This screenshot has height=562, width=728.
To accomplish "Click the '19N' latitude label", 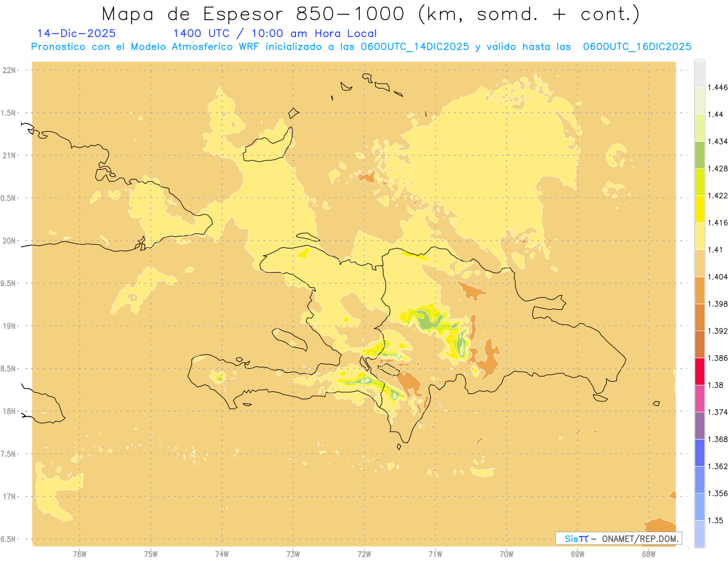I will coord(9,326).
